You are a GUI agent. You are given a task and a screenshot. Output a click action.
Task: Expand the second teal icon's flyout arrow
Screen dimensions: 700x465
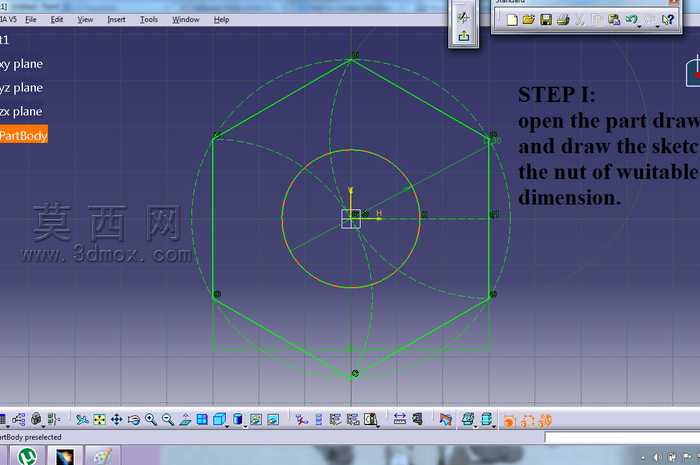494,427
